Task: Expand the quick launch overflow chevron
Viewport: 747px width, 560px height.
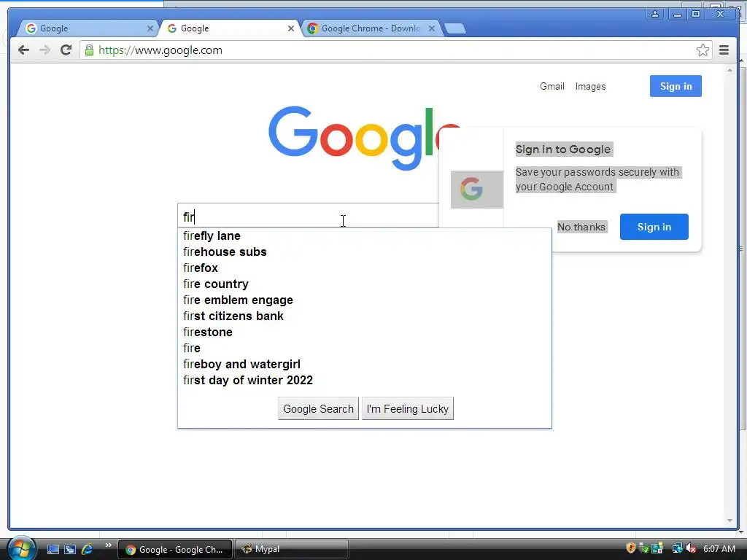Action: click(x=108, y=545)
